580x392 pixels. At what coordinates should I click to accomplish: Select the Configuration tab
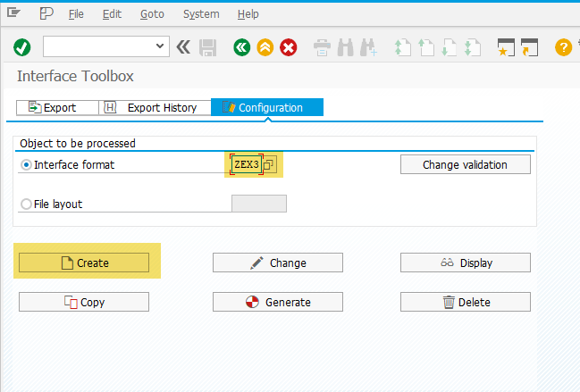[x=267, y=107]
